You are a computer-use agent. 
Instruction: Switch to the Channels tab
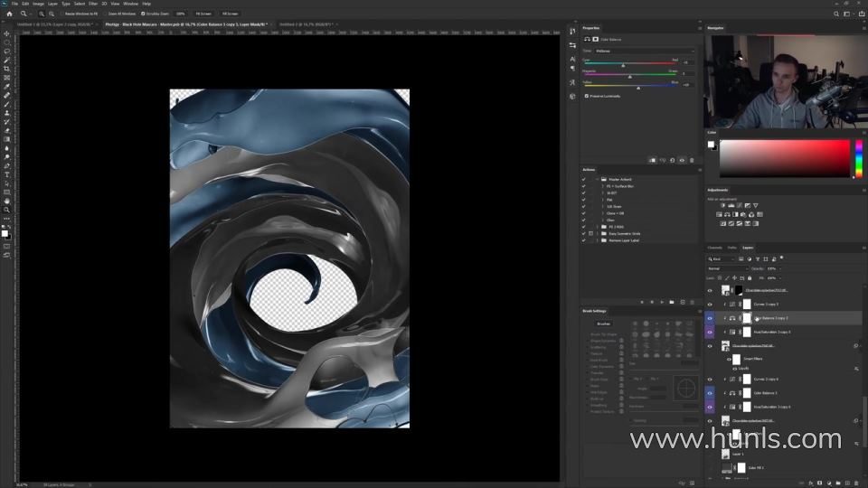click(x=714, y=247)
